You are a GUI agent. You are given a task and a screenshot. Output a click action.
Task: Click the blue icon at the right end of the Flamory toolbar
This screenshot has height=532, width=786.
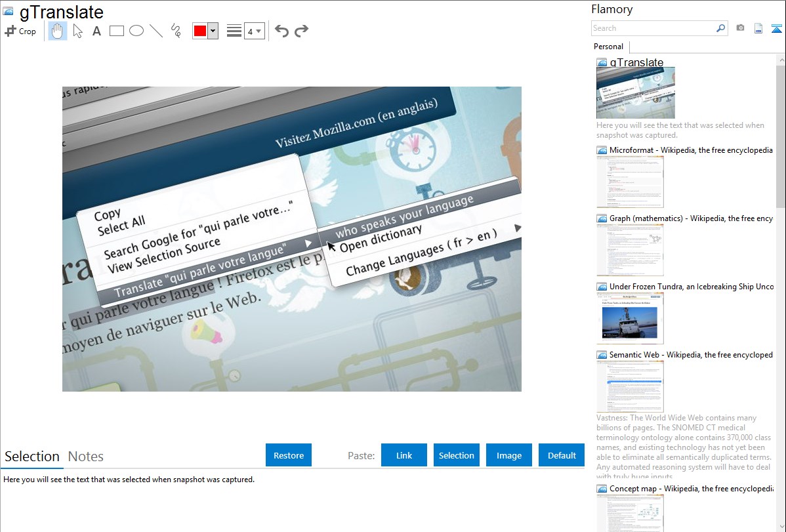point(776,28)
